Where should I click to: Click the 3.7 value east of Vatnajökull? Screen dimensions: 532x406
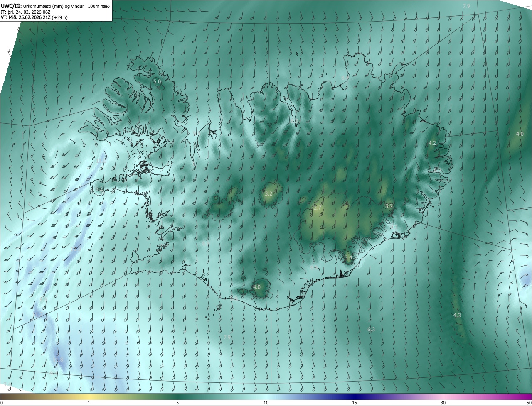389,206
